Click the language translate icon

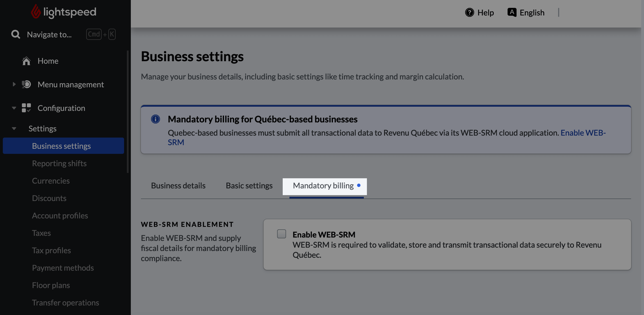tap(512, 12)
